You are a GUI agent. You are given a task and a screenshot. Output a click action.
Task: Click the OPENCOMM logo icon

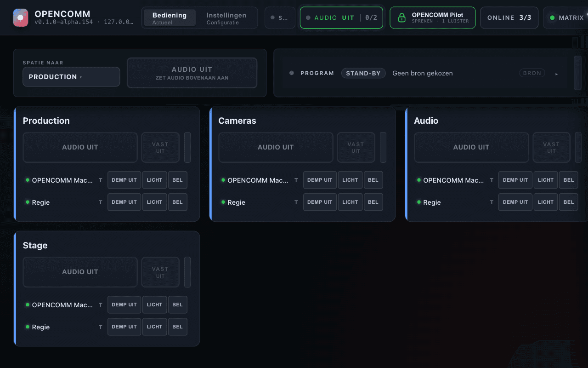(x=21, y=17)
